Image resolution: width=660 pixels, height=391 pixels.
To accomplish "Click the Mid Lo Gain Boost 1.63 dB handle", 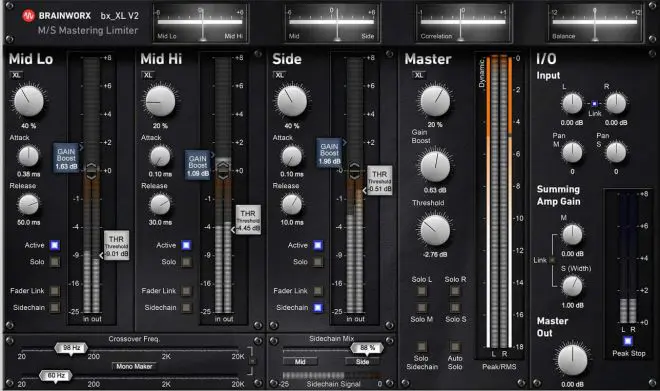I will click(67, 158).
